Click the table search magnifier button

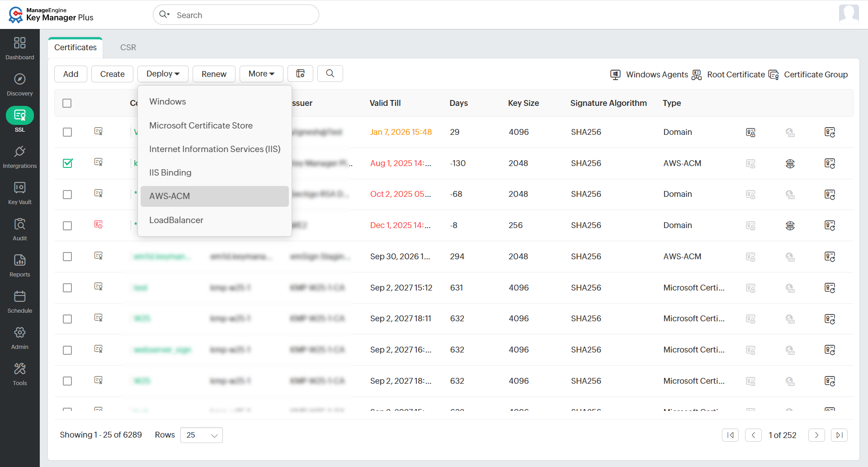[x=330, y=74]
